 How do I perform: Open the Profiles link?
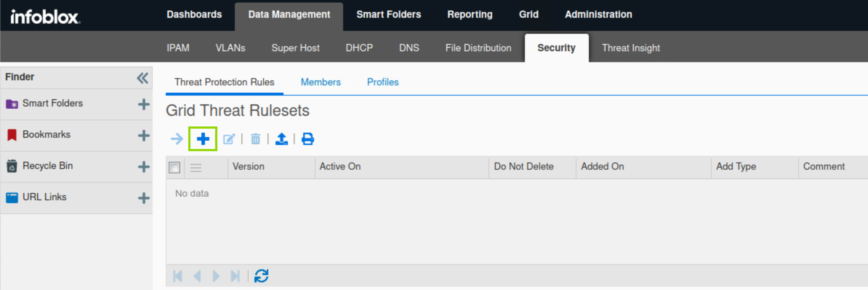click(383, 82)
